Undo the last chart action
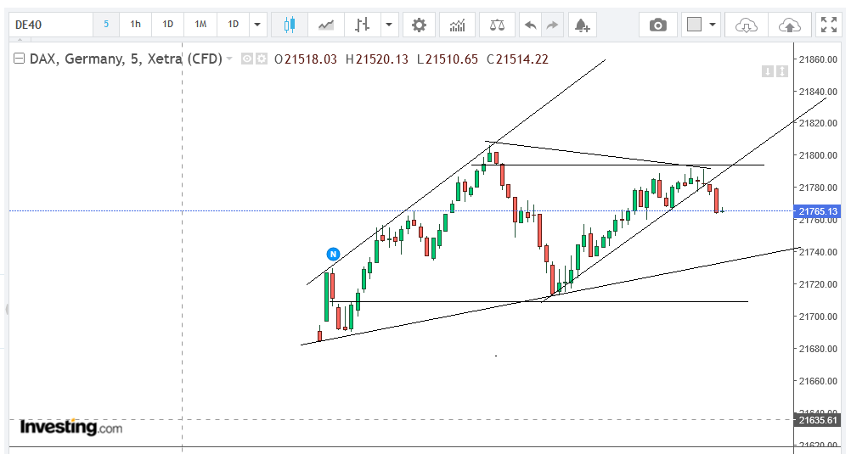This screenshot has height=454, width=868. [530, 25]
